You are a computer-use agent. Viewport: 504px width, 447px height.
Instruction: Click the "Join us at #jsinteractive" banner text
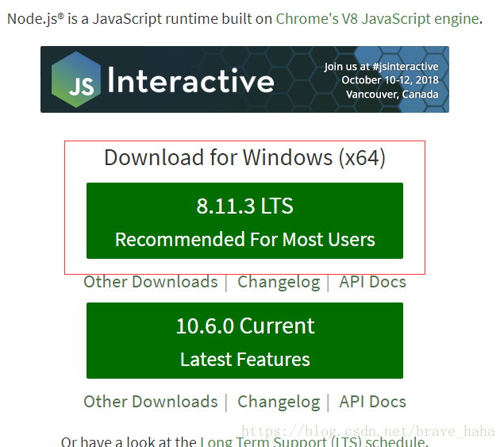coord(381,67)
